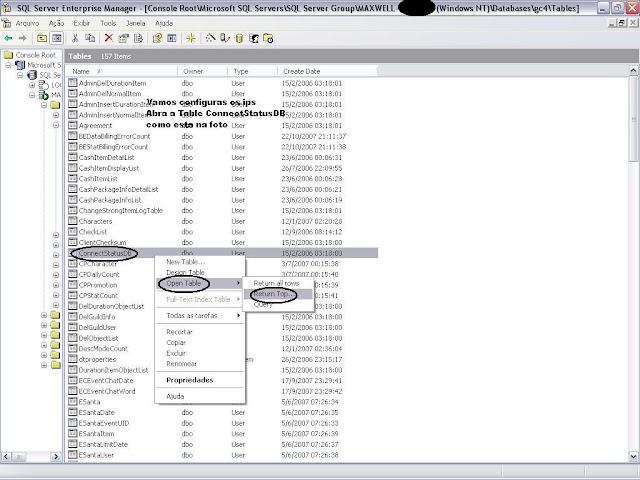
Task: Expand the Todas as tarefas submenu arrow
Action: coord(238,315)
